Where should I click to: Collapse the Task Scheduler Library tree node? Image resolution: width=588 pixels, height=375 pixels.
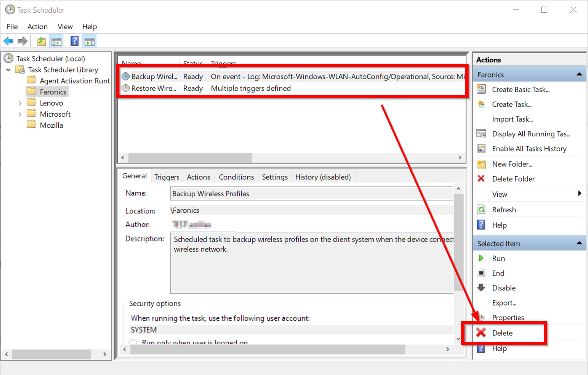point(8,70)
